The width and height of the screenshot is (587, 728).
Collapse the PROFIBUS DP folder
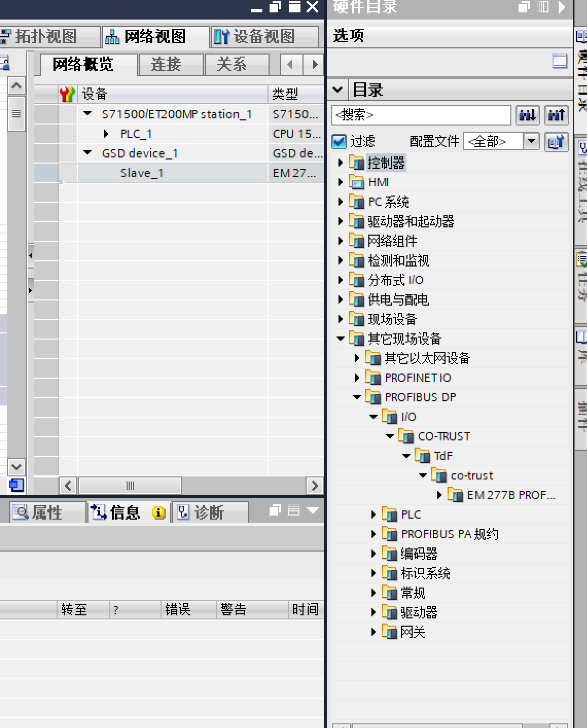pos(357,397)
